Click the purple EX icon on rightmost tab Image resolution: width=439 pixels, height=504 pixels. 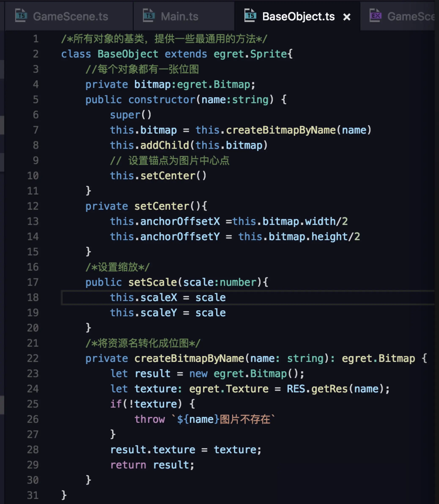click(376, 16)
